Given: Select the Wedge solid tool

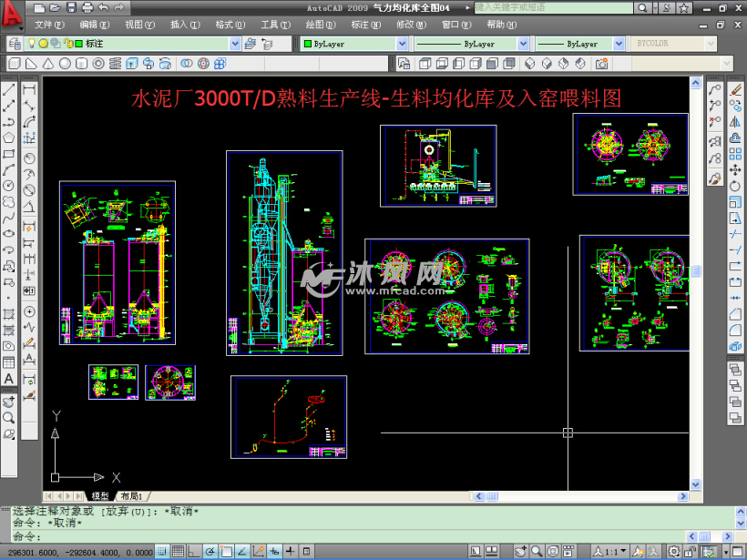Looking at the screenshot, I should click(x=32, y=64).
